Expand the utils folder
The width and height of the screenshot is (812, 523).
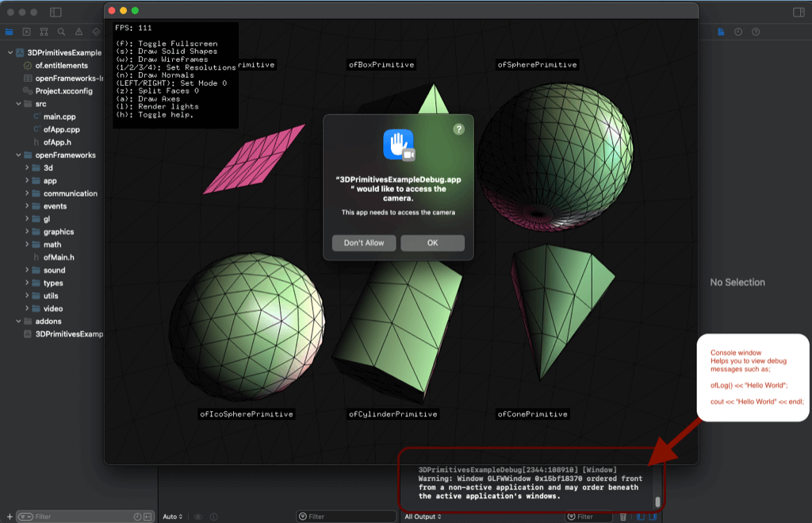(27, 295)
